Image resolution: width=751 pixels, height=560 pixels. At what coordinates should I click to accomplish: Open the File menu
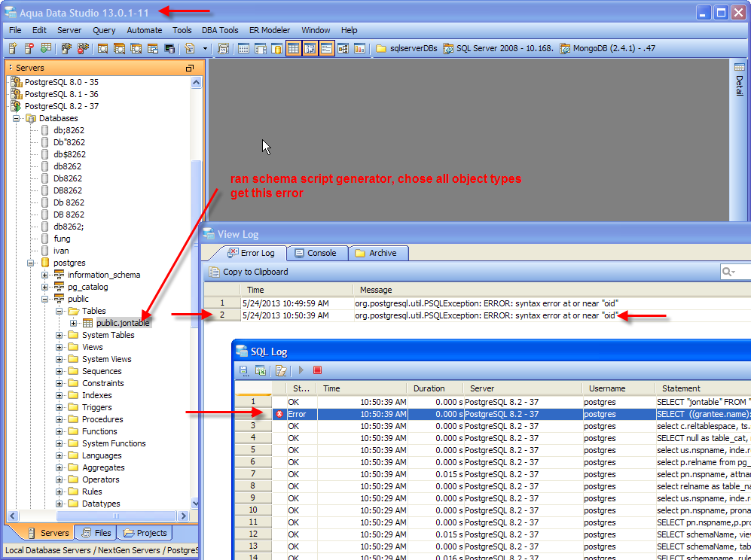click(15, 30)
